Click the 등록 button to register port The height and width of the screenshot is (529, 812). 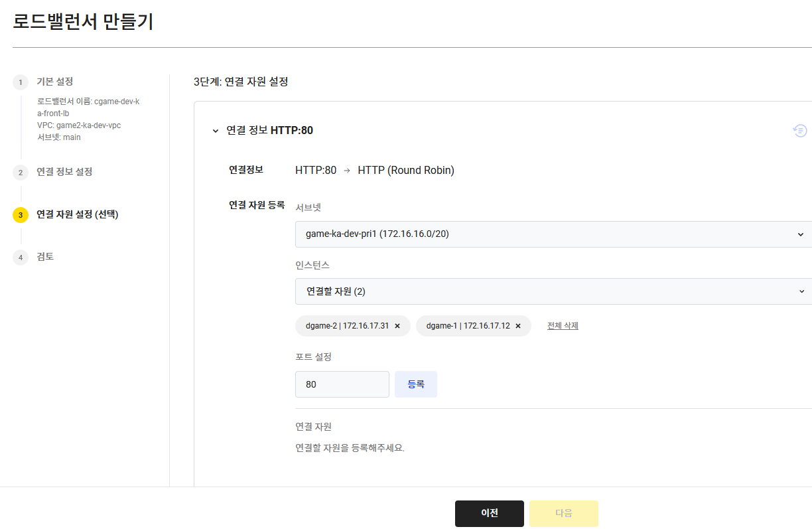pyautogui.click(x=416, y=384)
